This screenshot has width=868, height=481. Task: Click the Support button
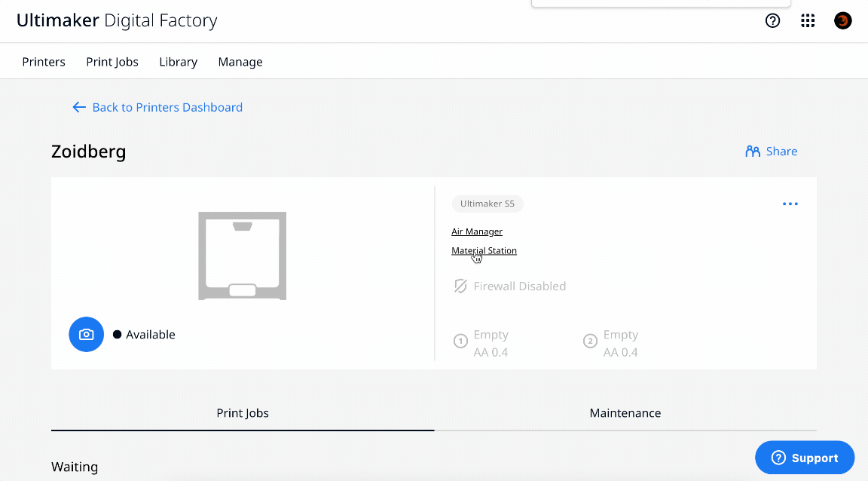pyautogui.click(x=805, y=458)
